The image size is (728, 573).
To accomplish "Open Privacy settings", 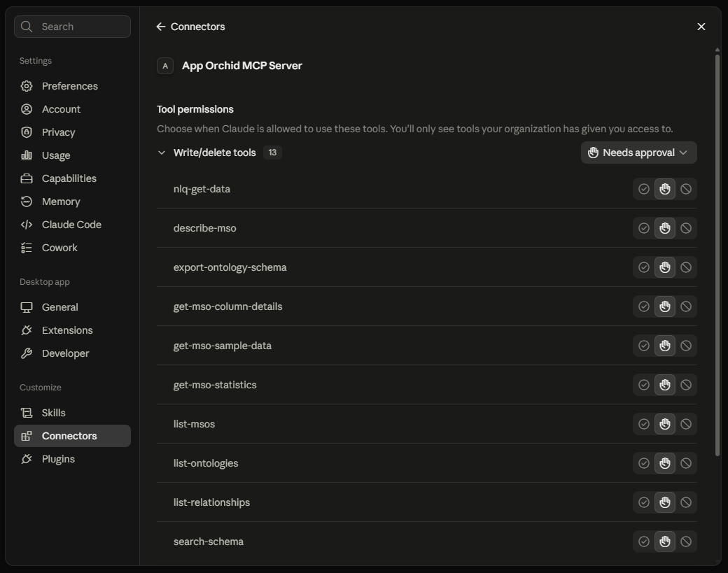I will (x=72, y=133).
